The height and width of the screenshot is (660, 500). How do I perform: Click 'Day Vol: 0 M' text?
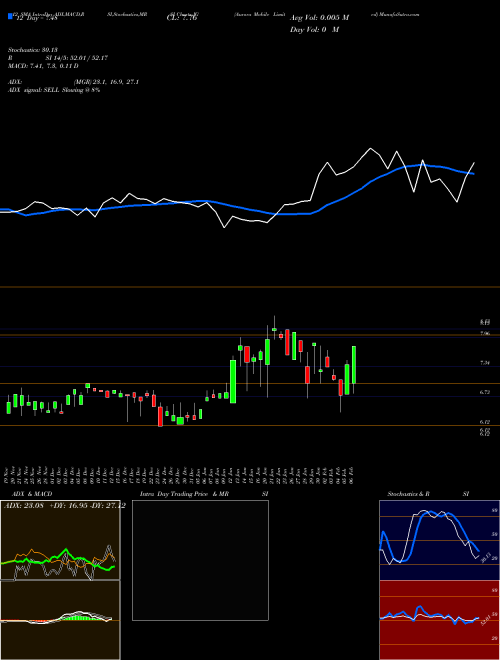pos(314,29)
